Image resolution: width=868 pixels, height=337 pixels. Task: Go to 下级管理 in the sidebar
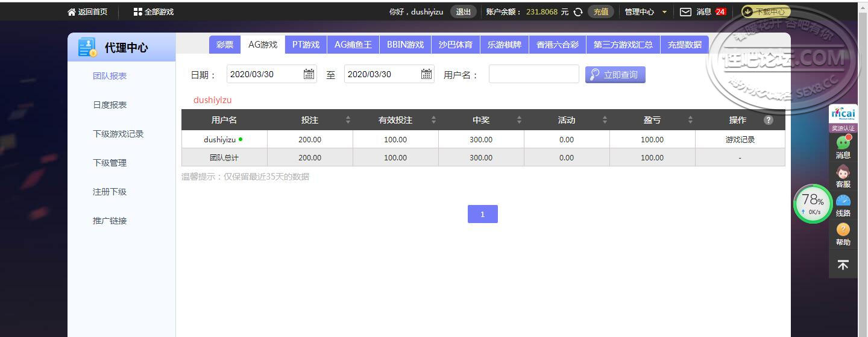[110, 163]
